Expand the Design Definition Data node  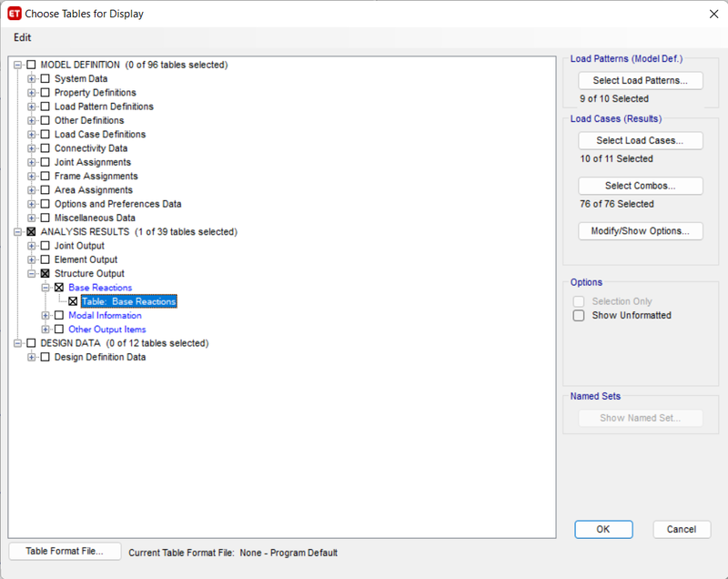pos(31,357)
